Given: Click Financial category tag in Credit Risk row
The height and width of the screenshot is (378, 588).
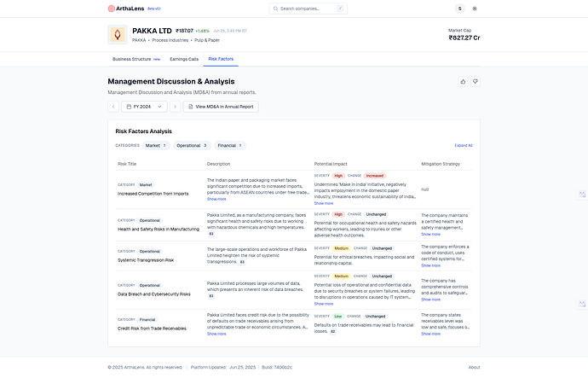Looking at the screenshot, I should tap(147, 320).
